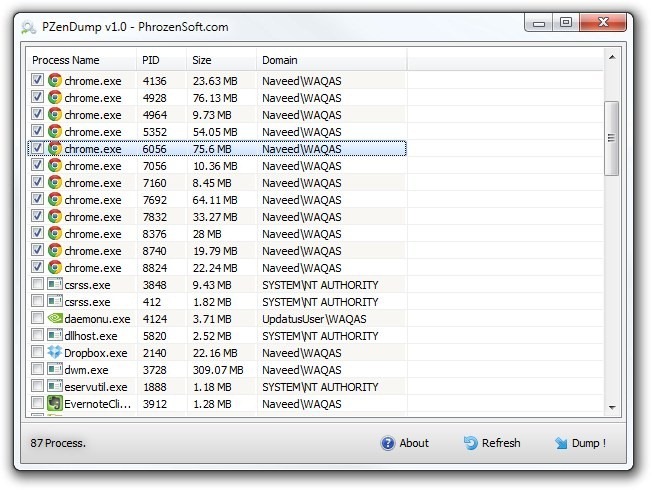Minimize the PZenDump window
The image size is (652, 490).
click(x=539, y=23)
